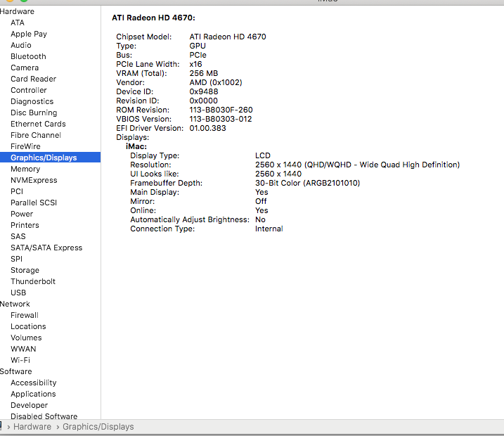The width and height of the screenshot is (504, 436).
Task: Click VRAM value 256 MB
Action: (x=203, y=73)
